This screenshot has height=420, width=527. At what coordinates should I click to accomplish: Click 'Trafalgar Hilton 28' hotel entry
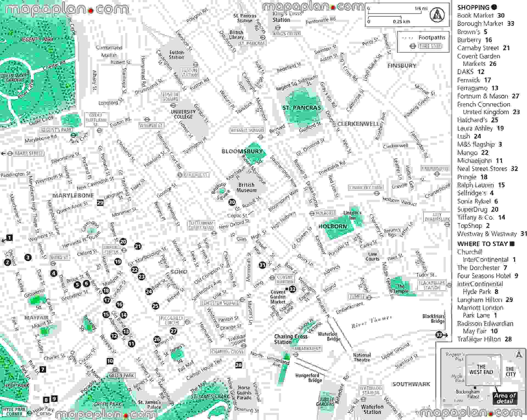484,339
